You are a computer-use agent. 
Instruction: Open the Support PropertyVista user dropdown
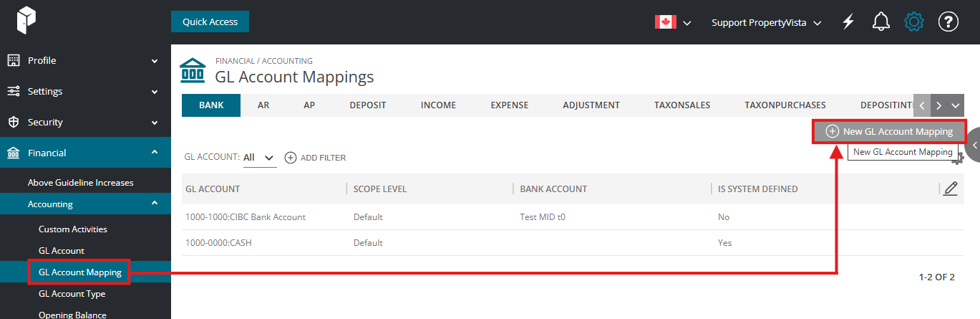(x=766, y=22)
